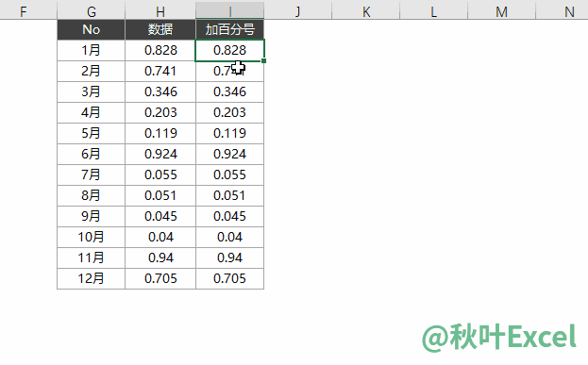Select 0.346 in the 加百分号 column
The width and height of the screenshot is (588, 365).
pos(230,91)
